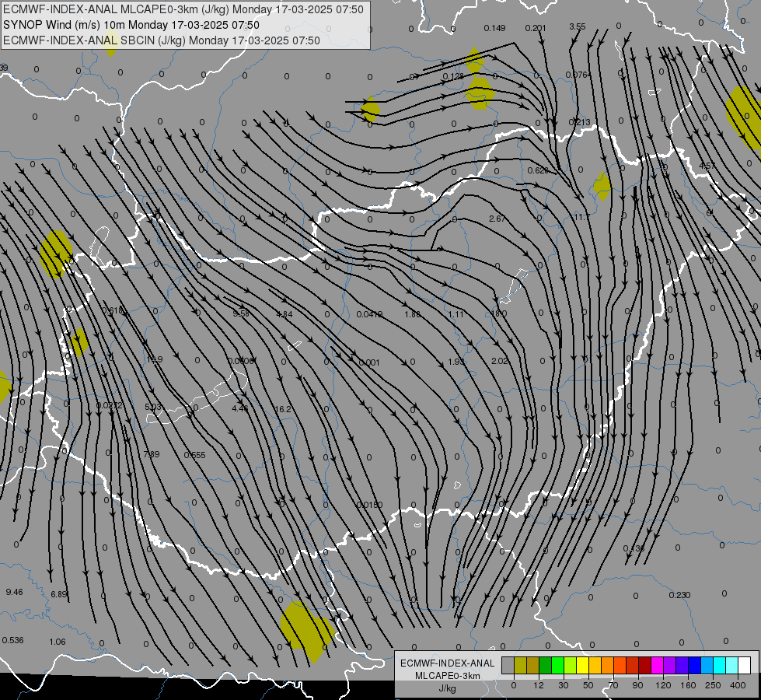
Task: Click the J/kg unit label in the legend
Action: pyautogui.click(x=448, y=689)
